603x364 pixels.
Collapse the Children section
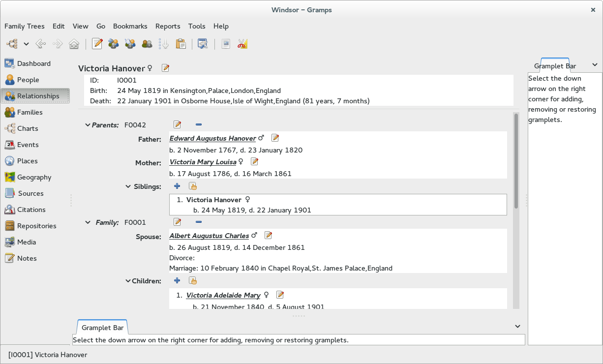tap(128, 281)
